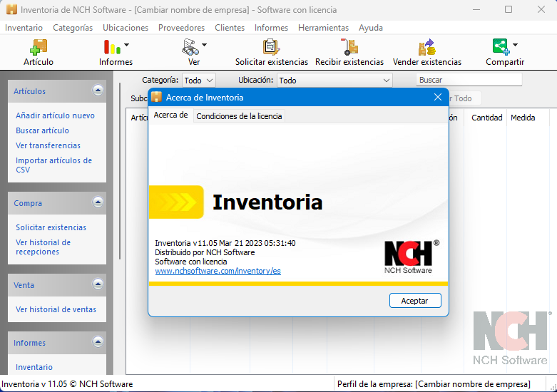Viewport: 557px width, 392px height.
Task: Click Inventario link under Informes panel
Action: coord(34,367)
